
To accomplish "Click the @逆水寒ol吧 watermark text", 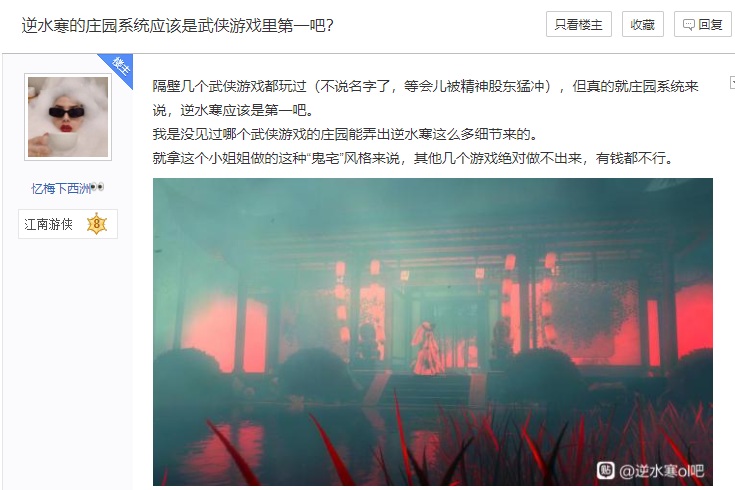I will (x=661, y=471).
